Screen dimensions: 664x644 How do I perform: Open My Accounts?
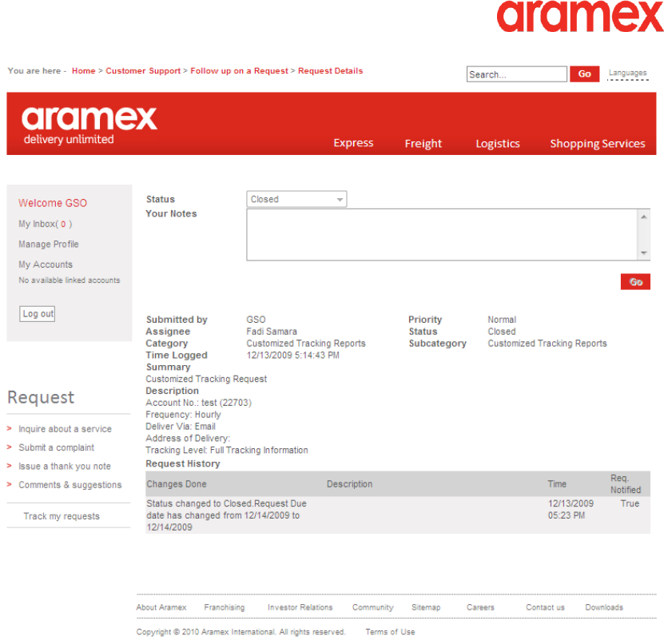point(46,264)
